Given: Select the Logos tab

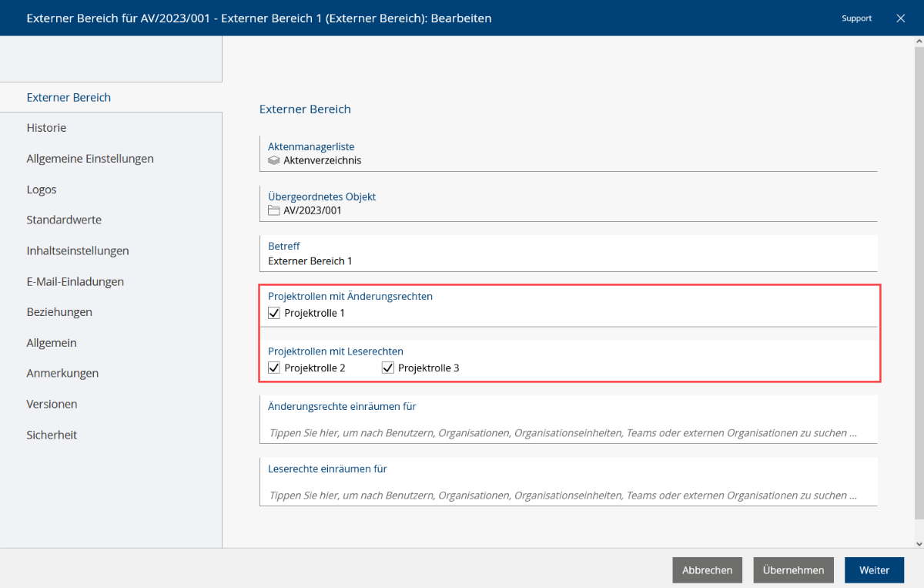Looking at the screenshot, I should click(111, 190).
